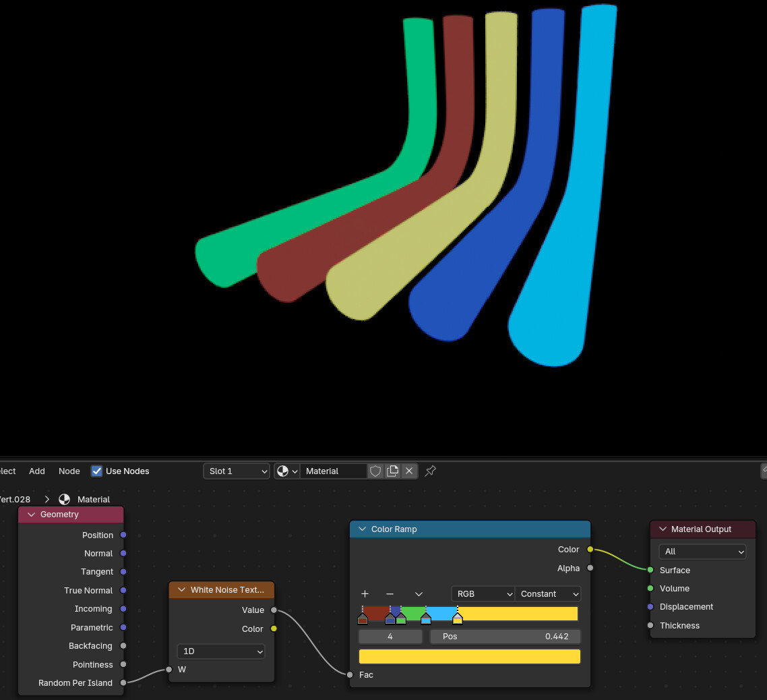Click the Tangent output socket

pos(123,572)
